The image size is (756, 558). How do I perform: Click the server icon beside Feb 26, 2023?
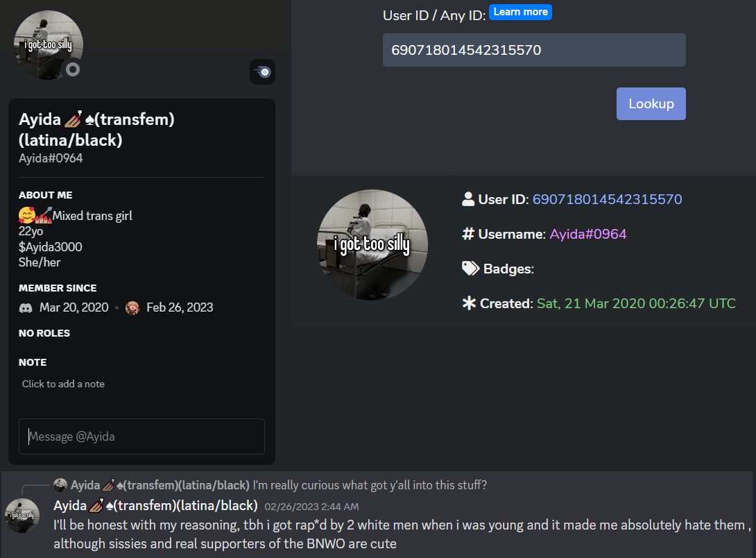coord(132,307)
